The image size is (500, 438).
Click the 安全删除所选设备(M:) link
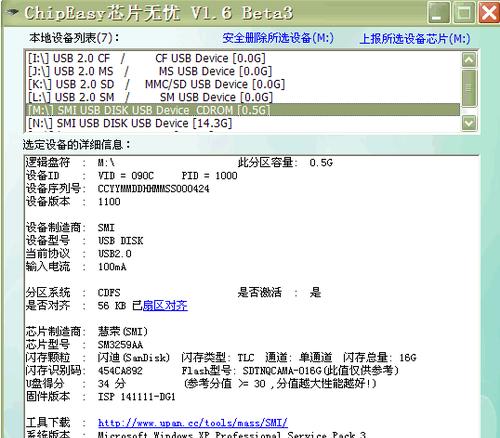pos(278,38)
